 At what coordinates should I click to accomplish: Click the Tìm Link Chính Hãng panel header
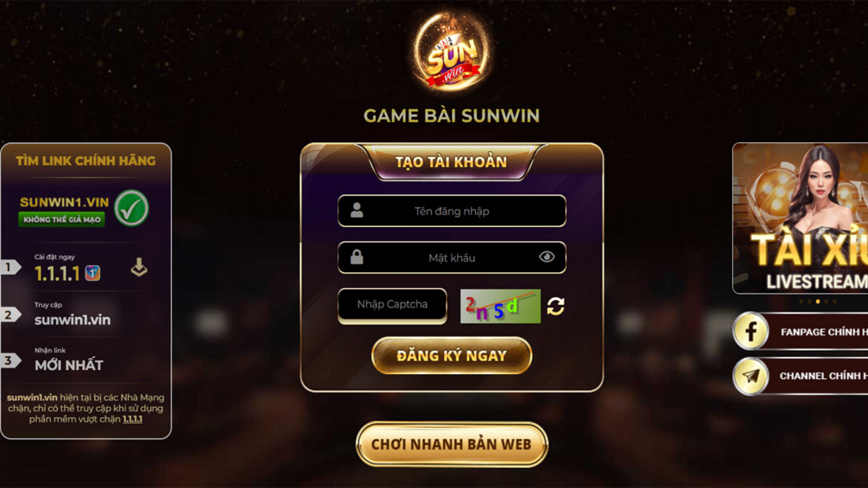(x=86, y=161)
